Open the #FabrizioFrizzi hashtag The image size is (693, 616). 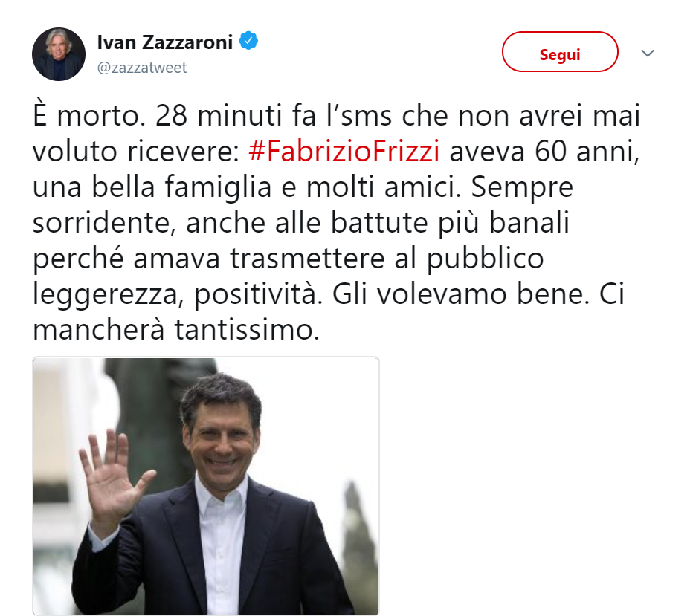pyautogui.click(x=344, y=152)
